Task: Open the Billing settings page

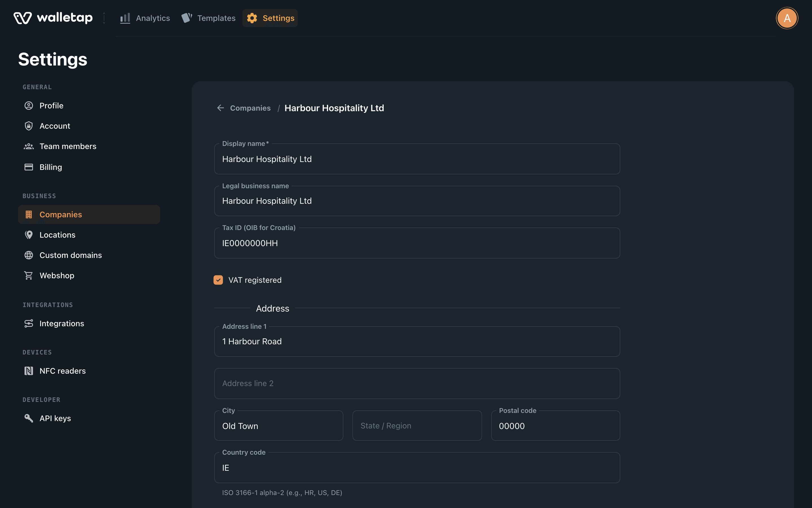Action: tap(89, 167)
